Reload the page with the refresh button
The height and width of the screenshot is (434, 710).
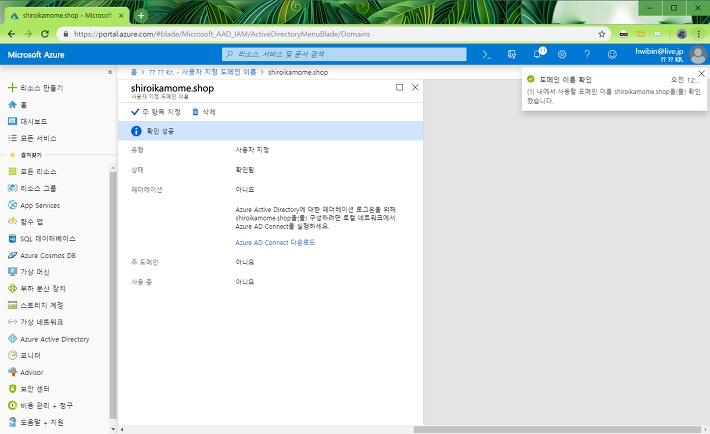coord(45,34)
